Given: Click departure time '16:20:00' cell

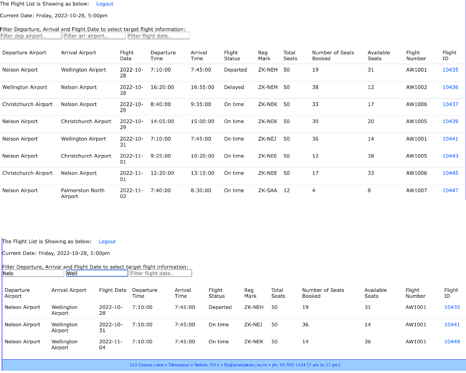Looking at the screenshot, I should pos(162,87).
